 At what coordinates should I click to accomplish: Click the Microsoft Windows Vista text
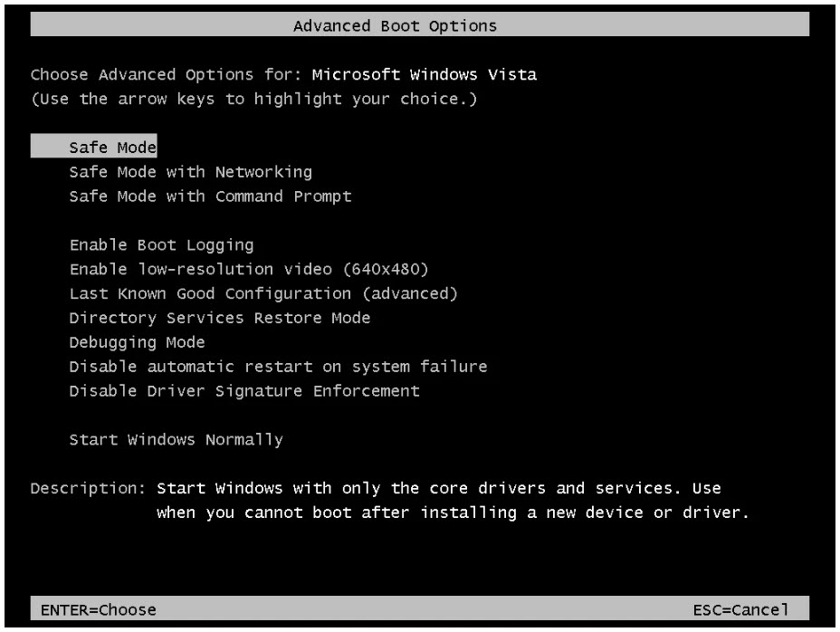point(423,74)
